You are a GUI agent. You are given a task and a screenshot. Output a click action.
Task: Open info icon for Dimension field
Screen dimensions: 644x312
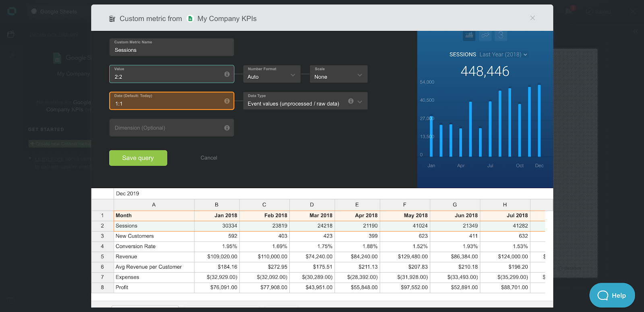pyautogui.click(x=227, y=128)
